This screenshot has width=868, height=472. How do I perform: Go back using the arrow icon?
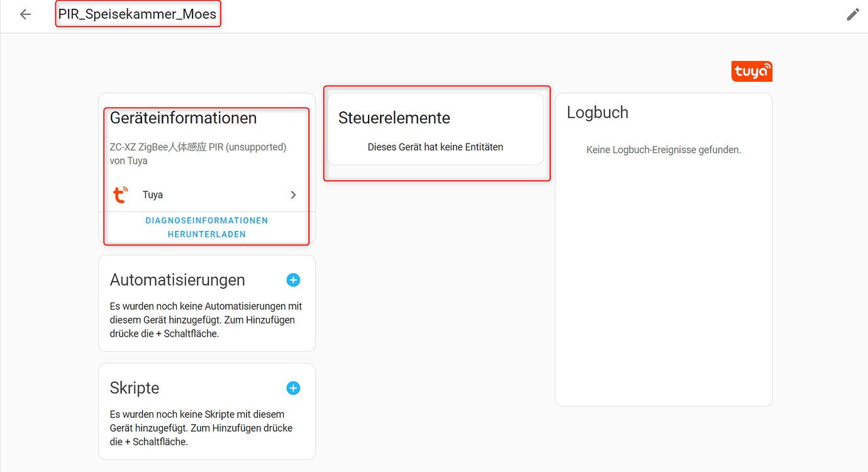point(25,14)
